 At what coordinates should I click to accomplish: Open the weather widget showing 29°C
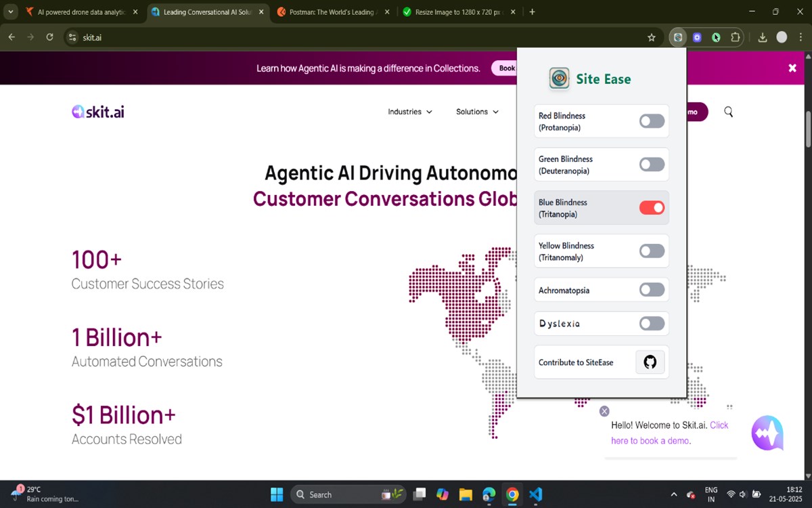click(x=44, y=494)
